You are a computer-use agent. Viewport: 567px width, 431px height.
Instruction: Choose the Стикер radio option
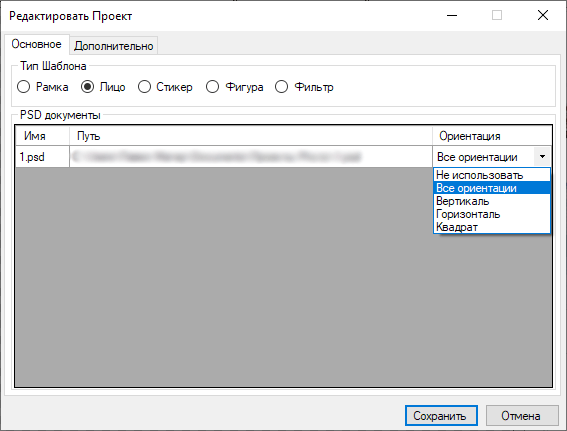click(165, 87)
